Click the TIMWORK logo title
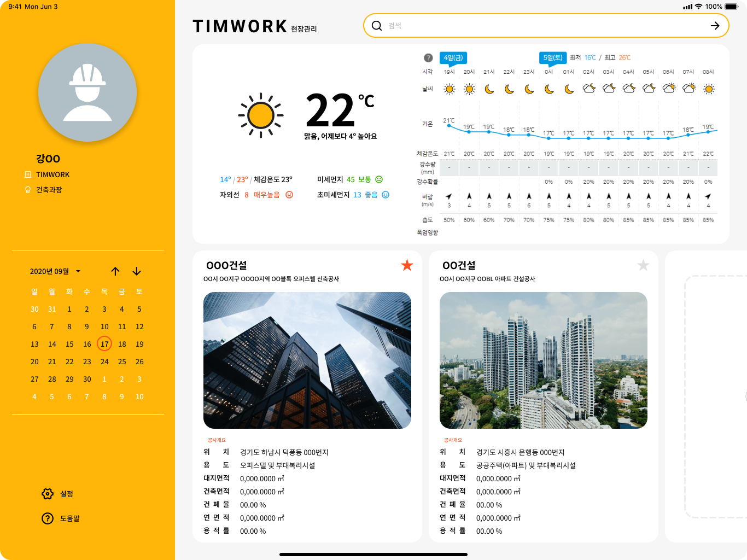 pyautogui.click(x=240, y=26)
